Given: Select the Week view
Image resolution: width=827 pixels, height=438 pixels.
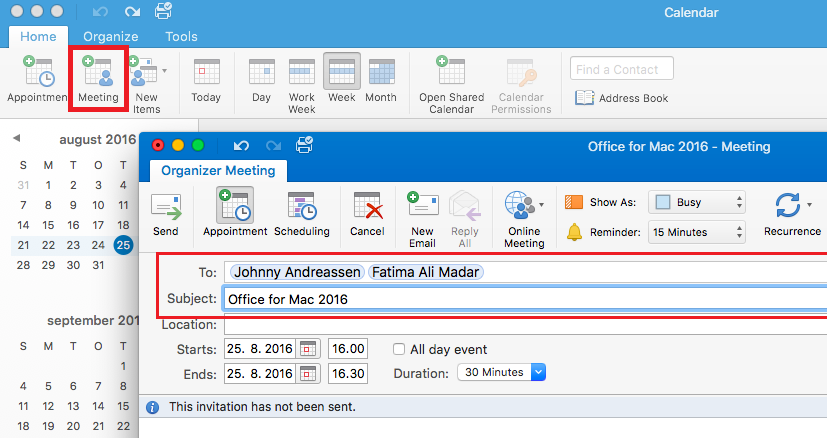Looking at the screenshot, I should click(342, 79).
